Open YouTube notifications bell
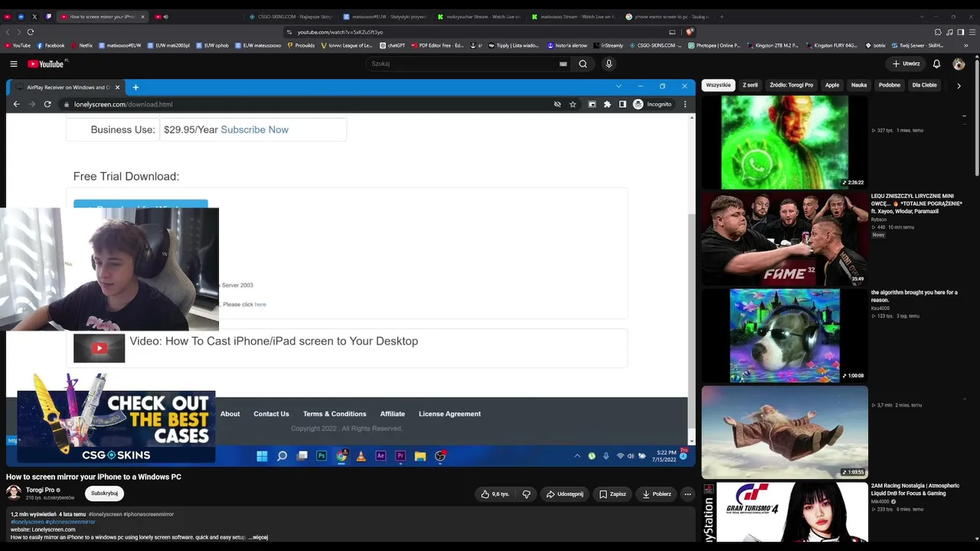The width and height of the screenshot is (980, 551). [x=936, y=64]
